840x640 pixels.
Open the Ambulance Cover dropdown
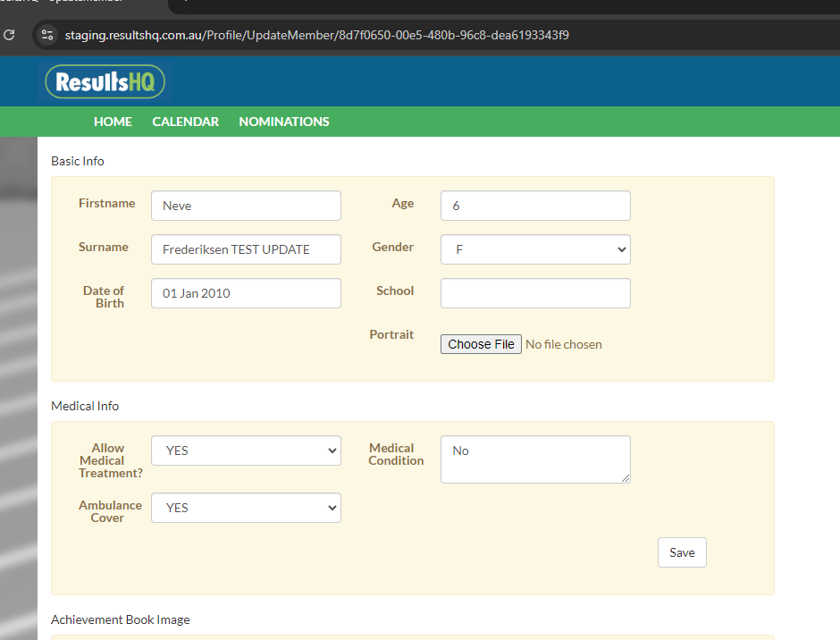click(x=246, y=508)
